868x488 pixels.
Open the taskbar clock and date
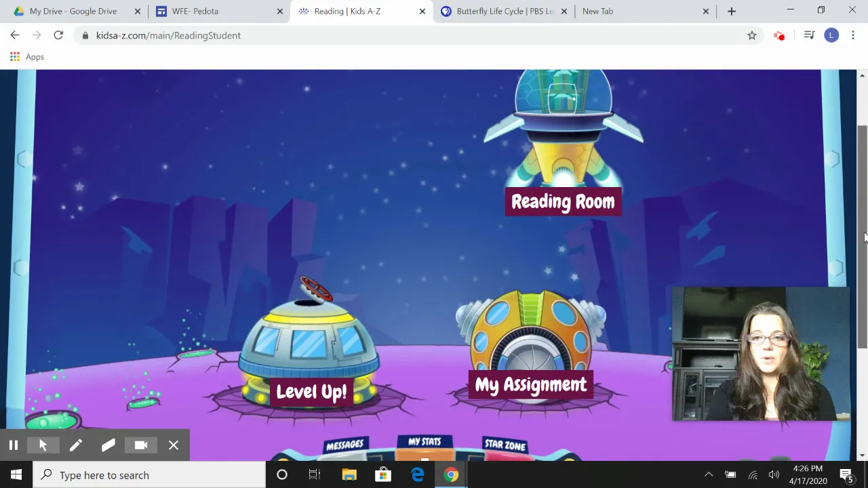point(807,475)
